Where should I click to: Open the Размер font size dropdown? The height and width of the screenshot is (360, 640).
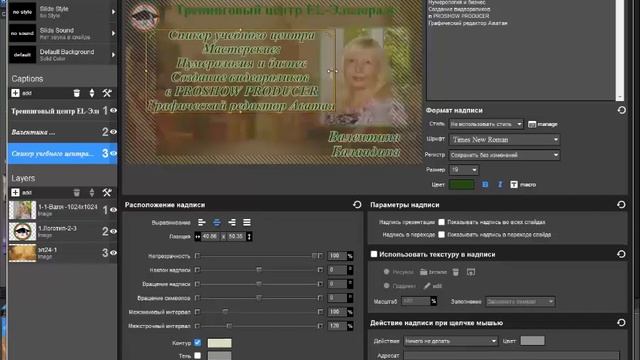pyautogui.click(x=464, y=170)
